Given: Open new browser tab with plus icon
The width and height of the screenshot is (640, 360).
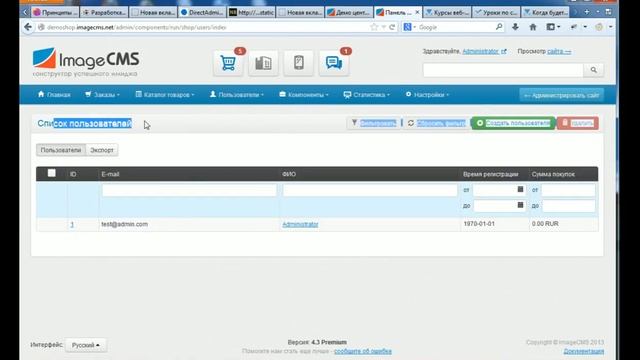Looking at the screenshot, I should [x=587, y=12].
